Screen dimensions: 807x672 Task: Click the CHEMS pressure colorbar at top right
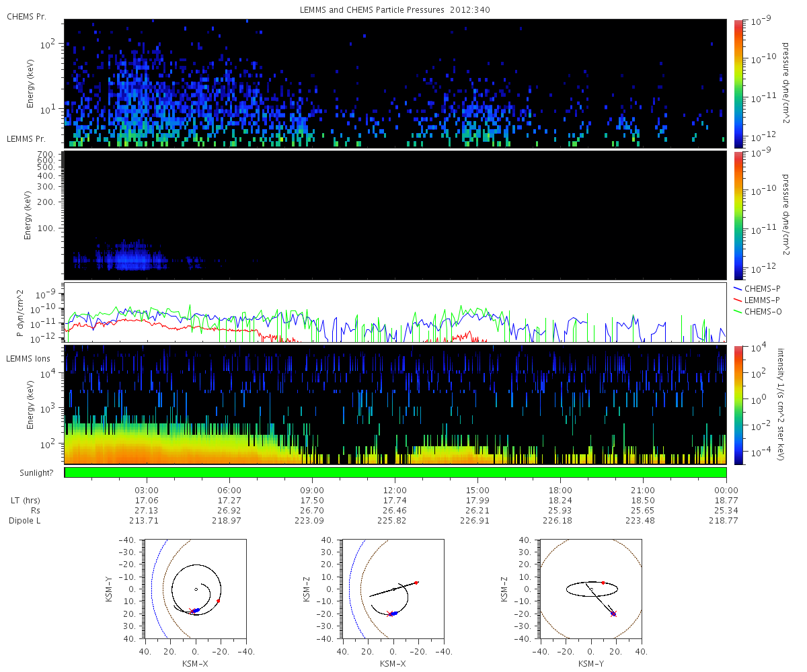coord(738,83)
